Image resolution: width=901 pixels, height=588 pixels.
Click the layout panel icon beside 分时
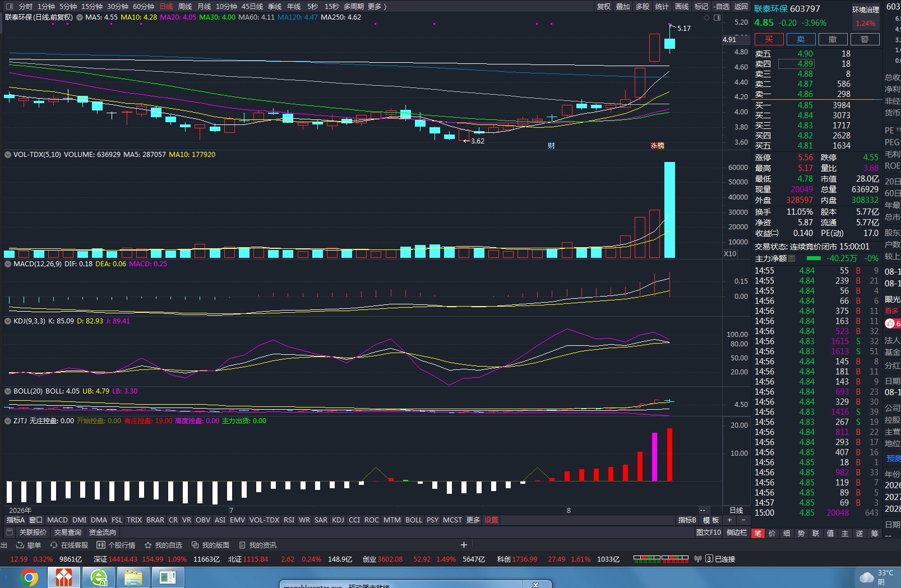click(x=9, y=6)
